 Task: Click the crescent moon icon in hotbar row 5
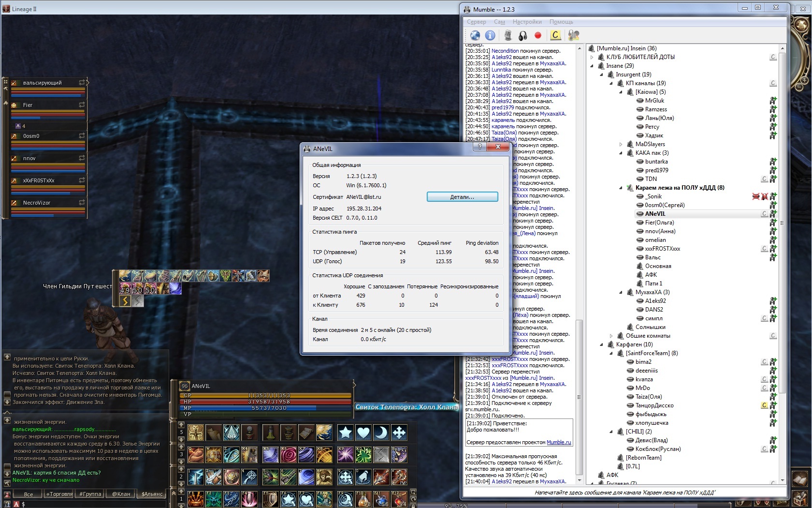[381, 433]
